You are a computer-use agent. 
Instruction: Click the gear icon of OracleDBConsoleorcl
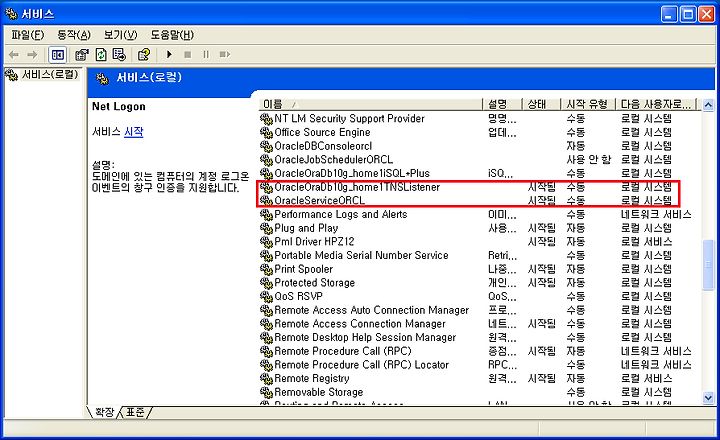click(266, 147)
